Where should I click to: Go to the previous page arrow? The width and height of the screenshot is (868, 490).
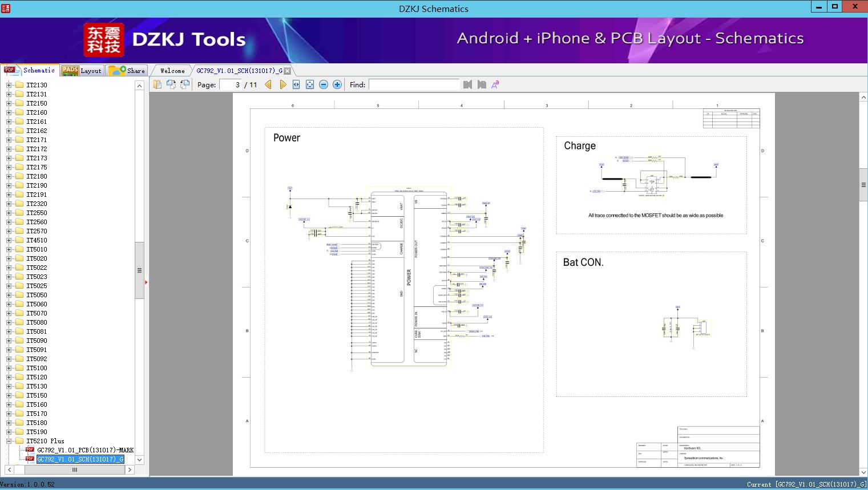point(268,84)
